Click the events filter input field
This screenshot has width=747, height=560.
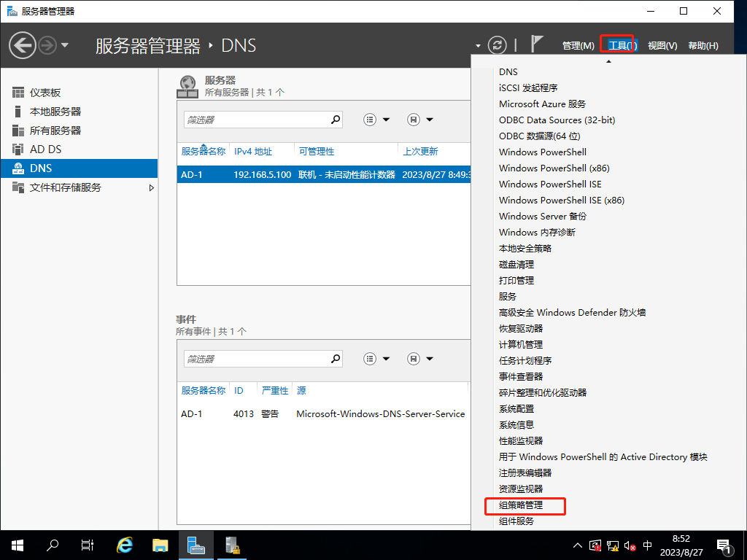click(x=256, y=359)
